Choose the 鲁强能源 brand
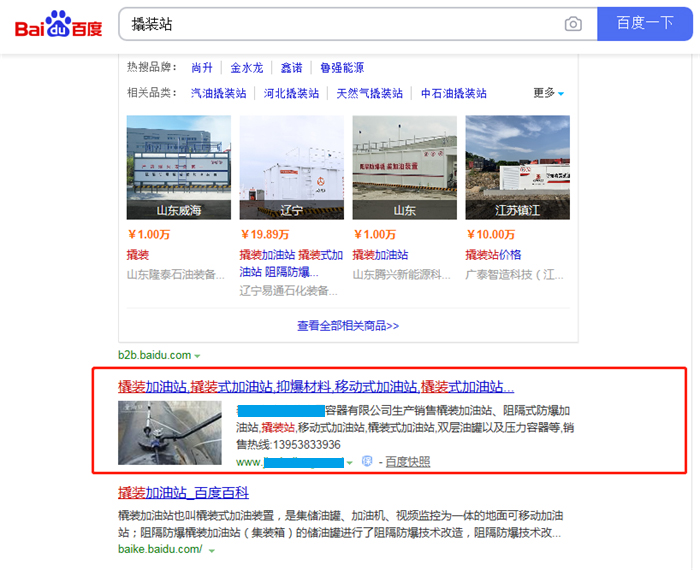700x570 pixels. click(x=342, y=68)
